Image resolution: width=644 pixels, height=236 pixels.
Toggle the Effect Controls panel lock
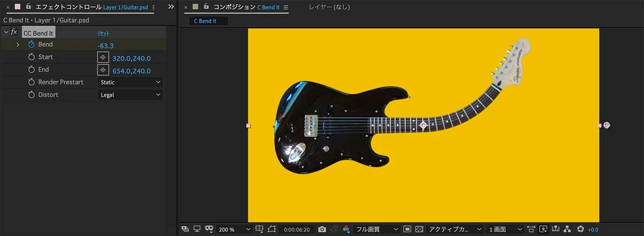29,7
